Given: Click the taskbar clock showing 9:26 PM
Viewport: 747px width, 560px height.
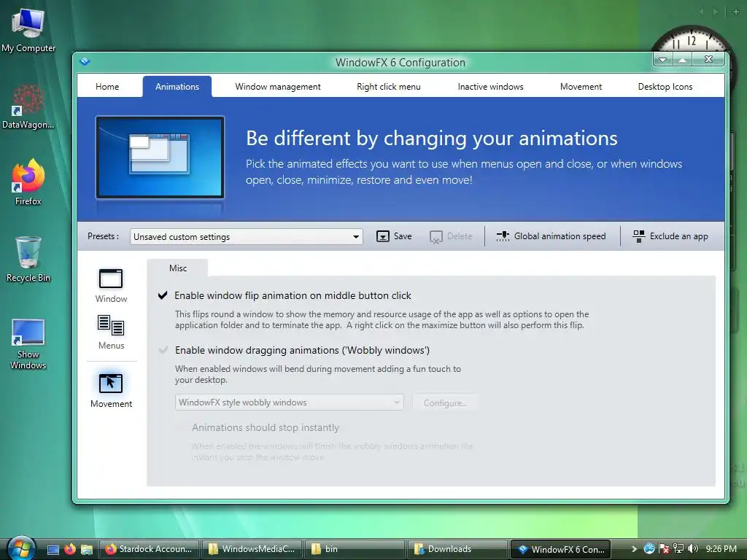Looking at the screenshot, I should click(721, 549).
